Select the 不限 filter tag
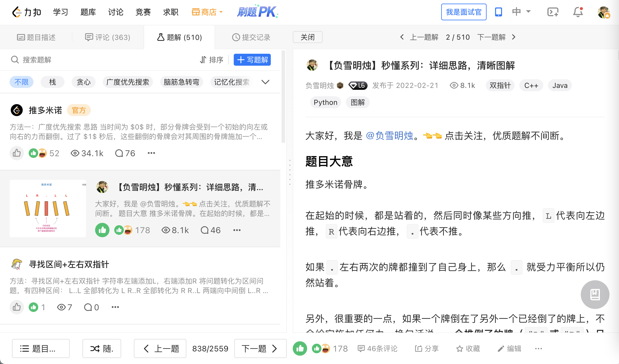 tap(21, 82)
